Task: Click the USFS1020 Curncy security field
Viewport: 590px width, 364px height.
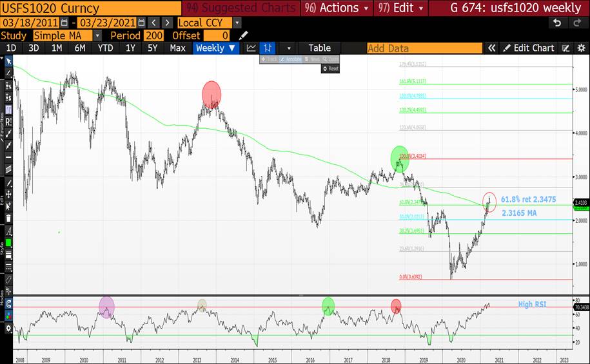Action: (91, 8)
